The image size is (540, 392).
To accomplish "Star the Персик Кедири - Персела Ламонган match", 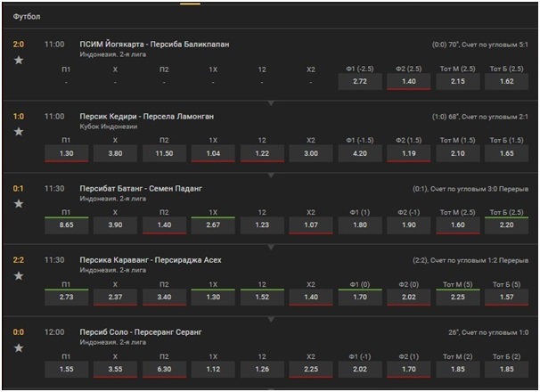I will pyautogui.click(x=19, y=132).
